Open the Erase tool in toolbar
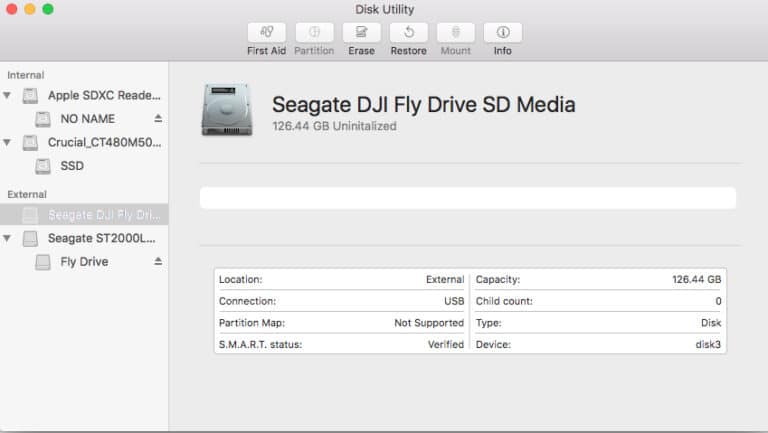768x433 pixels. pos(361,32)
